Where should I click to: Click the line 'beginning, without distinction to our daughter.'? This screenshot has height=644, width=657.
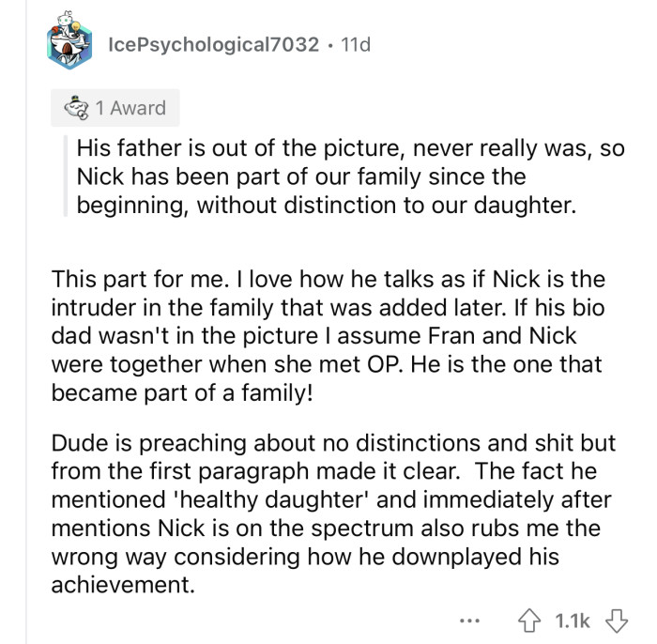click(324, 205)
